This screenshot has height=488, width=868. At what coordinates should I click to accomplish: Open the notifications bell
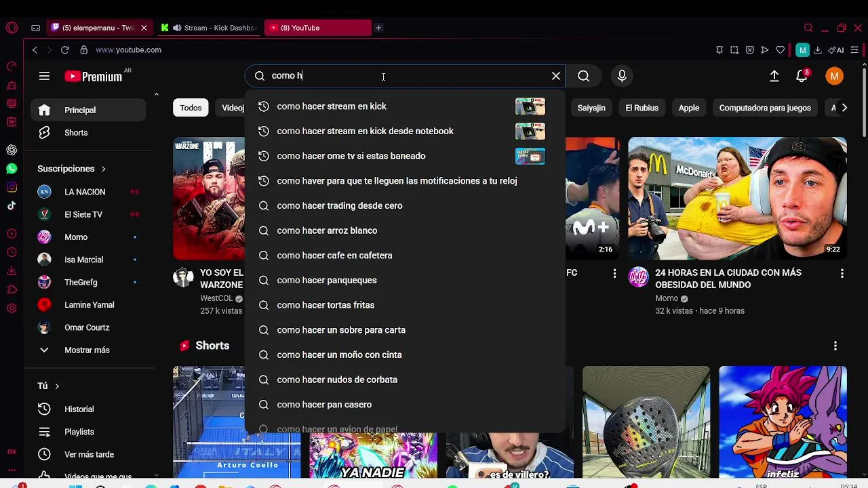click(802, 76)
